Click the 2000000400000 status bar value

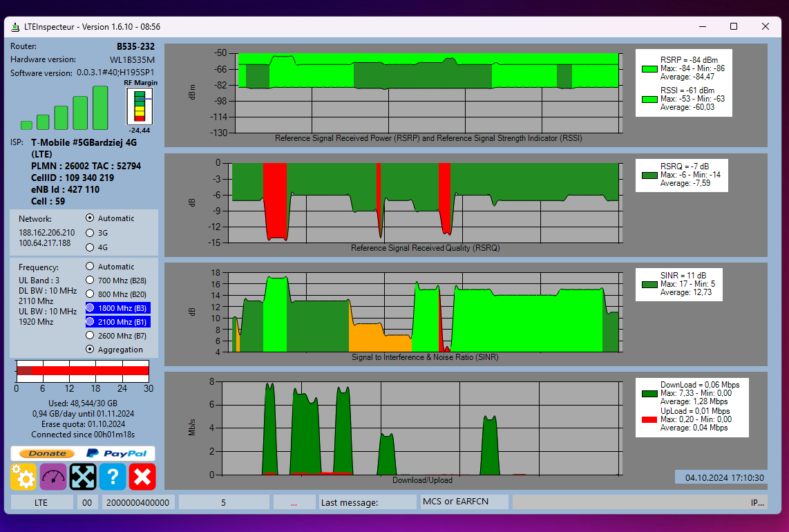coord(138,502)
